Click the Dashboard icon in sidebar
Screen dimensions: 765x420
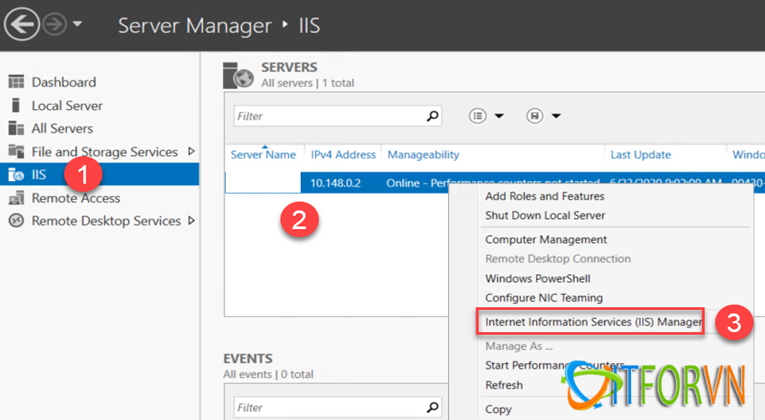(15, 82)
